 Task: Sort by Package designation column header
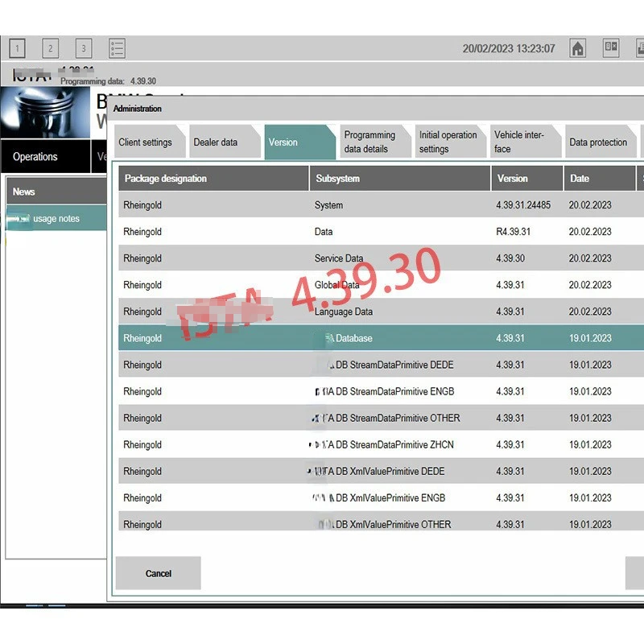213,179
